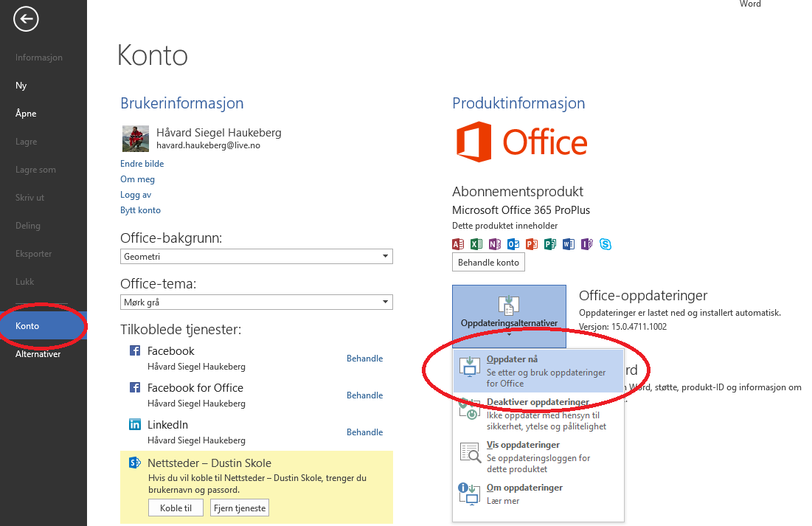
Task: Click the Bytt konto link
Action: [140, 210]
